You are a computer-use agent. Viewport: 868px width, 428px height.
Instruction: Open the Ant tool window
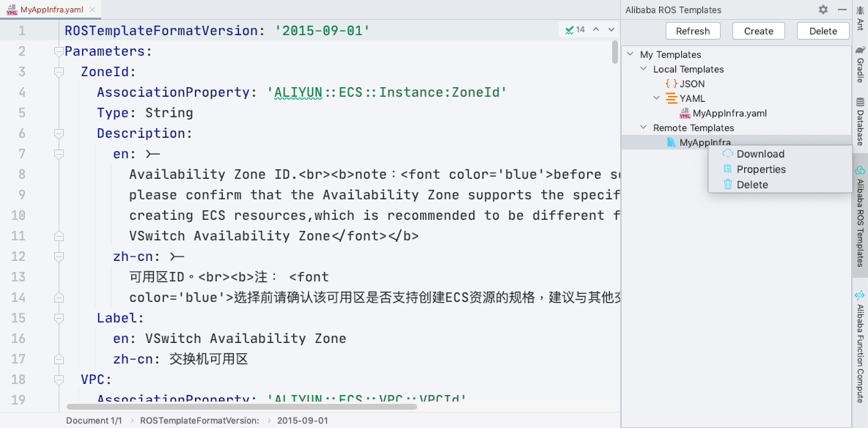pyautogui.click(x=860, y=17)
